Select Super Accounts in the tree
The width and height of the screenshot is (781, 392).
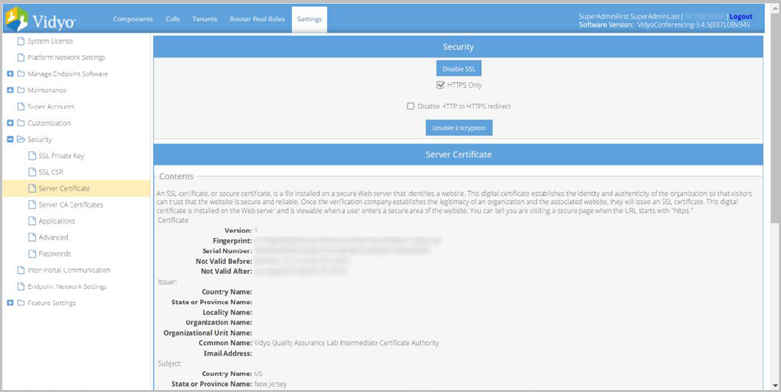pyautogui.click(x=51, y=107)
